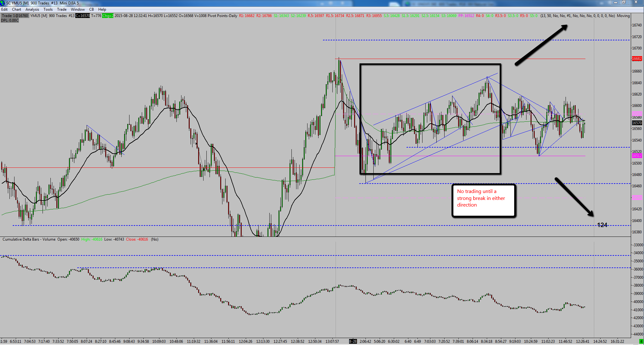Image resolution: width=644 pixels, height=345 pixels.
Task: Open the Edit menu
Action: click(4, 9)
